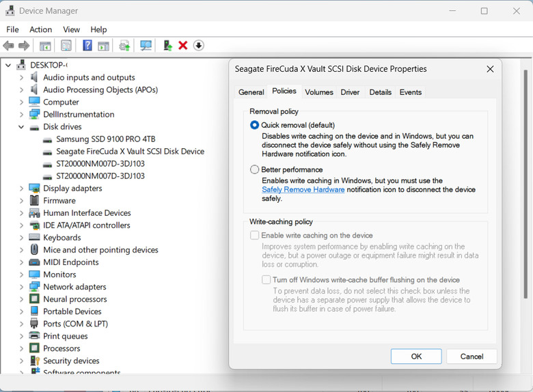Switch to the Volumes tab
The image size is (533, 392).
[x=319, y=92]
